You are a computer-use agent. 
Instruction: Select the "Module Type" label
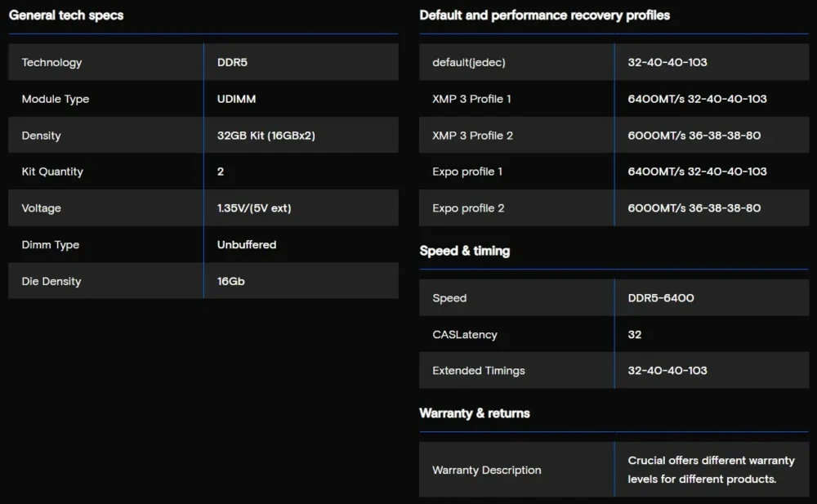56,99
